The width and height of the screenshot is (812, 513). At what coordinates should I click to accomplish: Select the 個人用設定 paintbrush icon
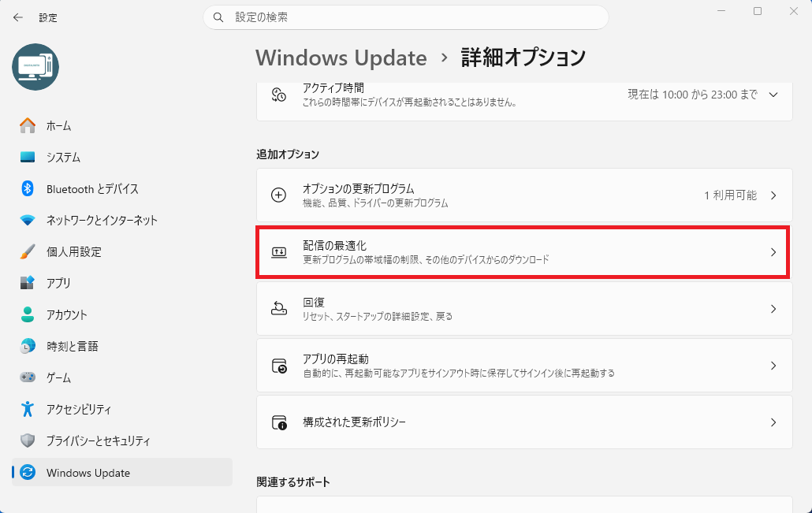[x=28, y=251]
